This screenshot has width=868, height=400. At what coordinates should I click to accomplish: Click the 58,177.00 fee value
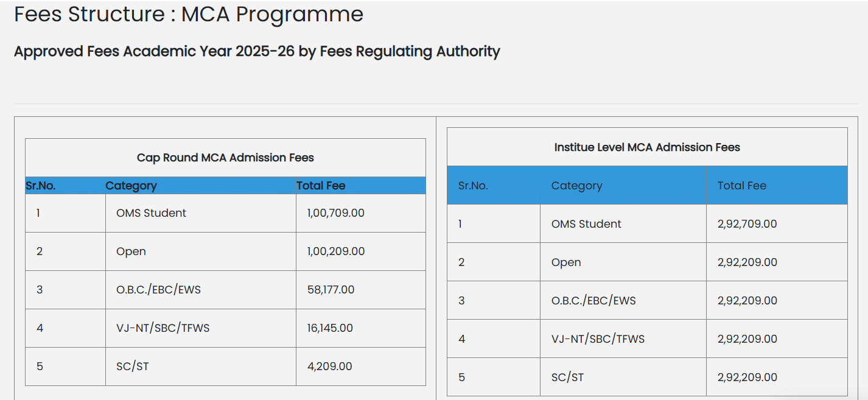331,290
